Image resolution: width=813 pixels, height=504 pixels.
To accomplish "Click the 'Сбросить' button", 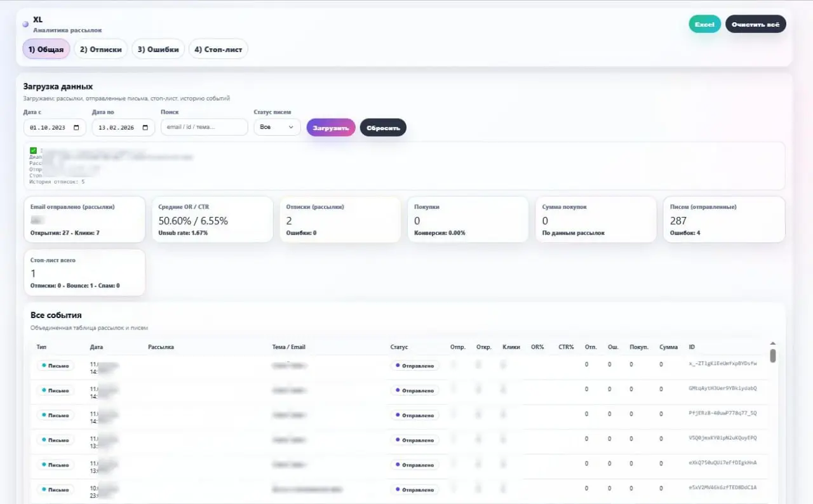I will [x=383, y=128].
